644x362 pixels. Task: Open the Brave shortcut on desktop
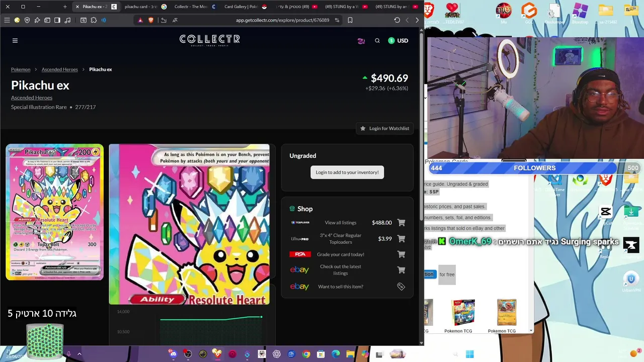click(x=429, y=12)
